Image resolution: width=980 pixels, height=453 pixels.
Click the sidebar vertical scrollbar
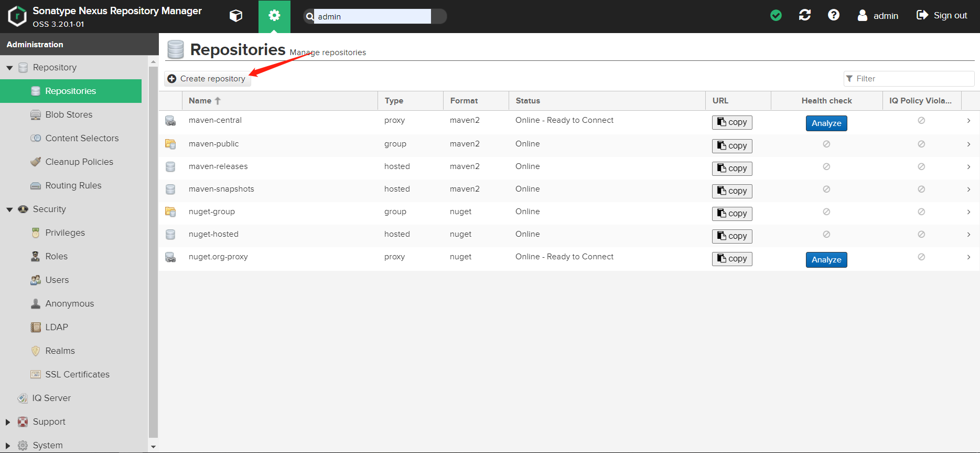tap(153, 252)
